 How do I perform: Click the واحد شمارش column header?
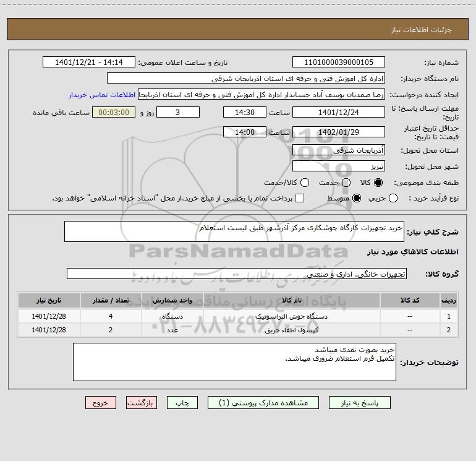pyautogui.click(x=172, y=300)
